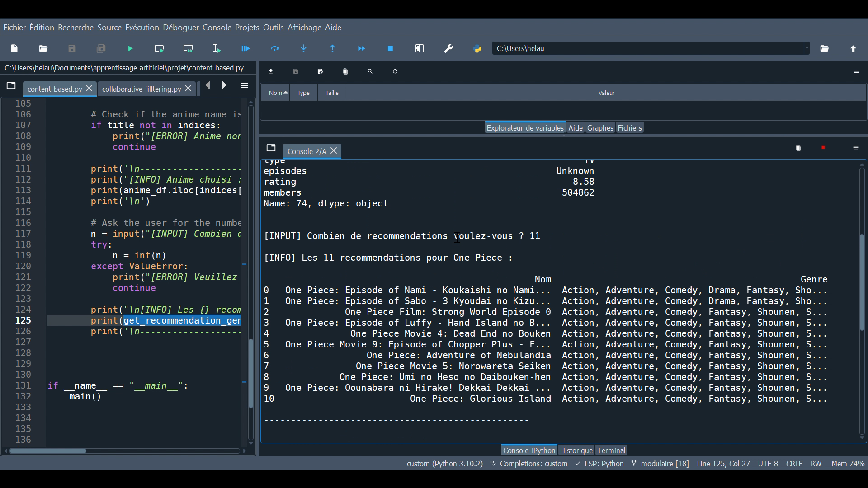Save variable explorer data as
Screen dimensions: 868x488
click(321, 71)
